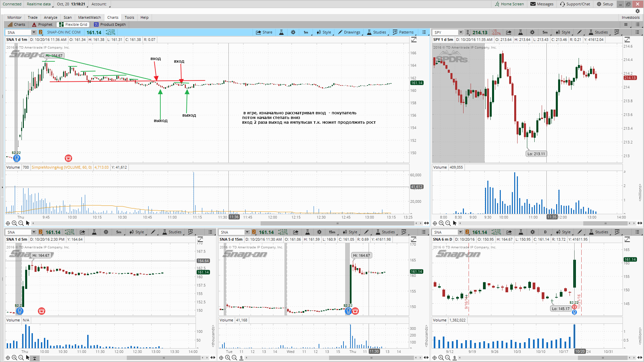Screen dimensions: 644x362
Task: Open the Drawings menu in the main SNA chart
Action: coord(349,32)
